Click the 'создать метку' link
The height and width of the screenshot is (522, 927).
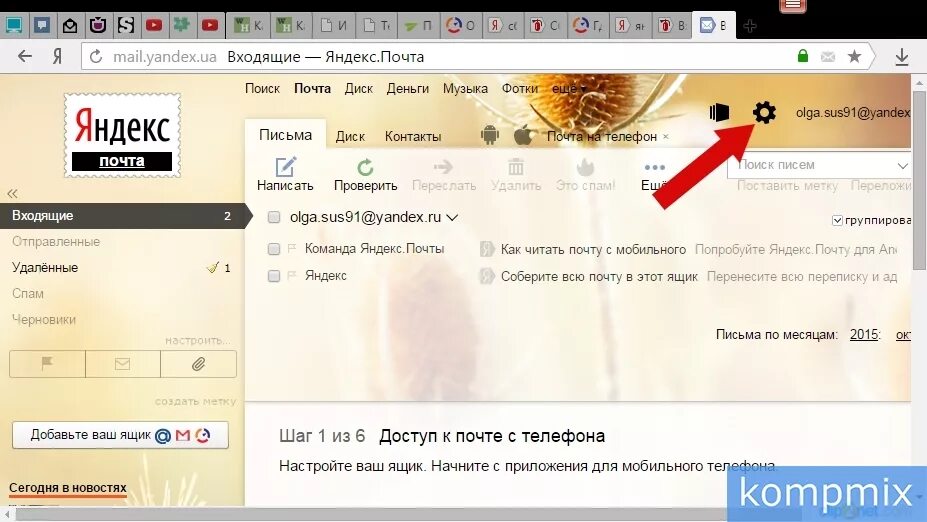coord(195,401)
